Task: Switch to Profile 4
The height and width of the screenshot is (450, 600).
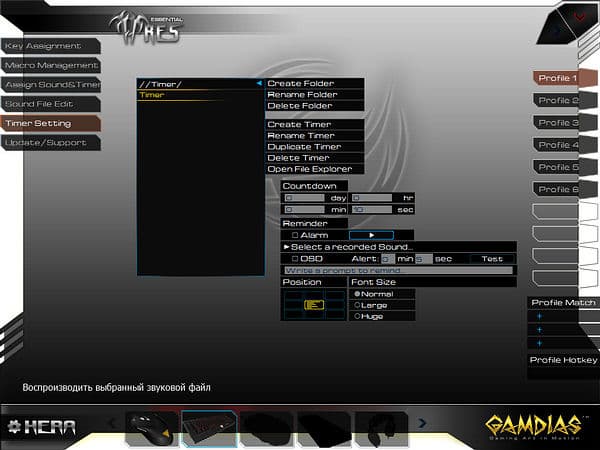Action: [565, 145]
